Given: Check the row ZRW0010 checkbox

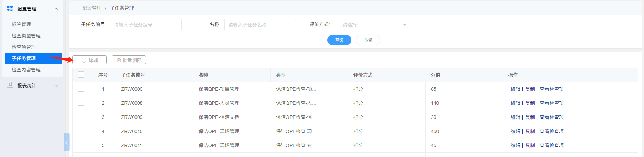Looking at the screenshot, I should click(81, 131).
